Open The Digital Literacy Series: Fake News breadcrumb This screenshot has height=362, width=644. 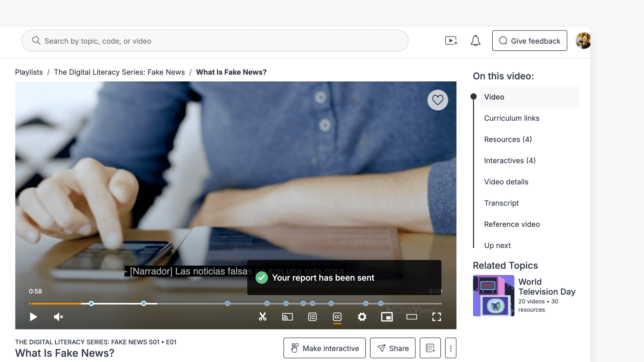coord(119,72)
